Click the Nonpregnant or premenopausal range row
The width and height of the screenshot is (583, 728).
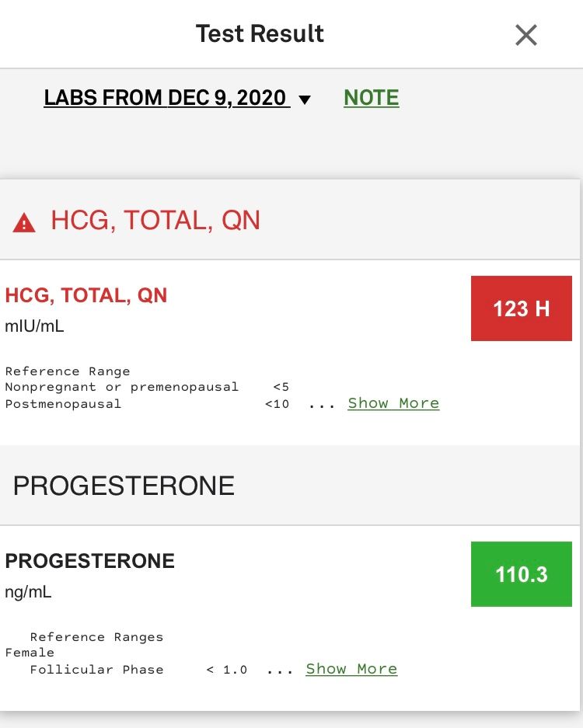click(147, 387)
